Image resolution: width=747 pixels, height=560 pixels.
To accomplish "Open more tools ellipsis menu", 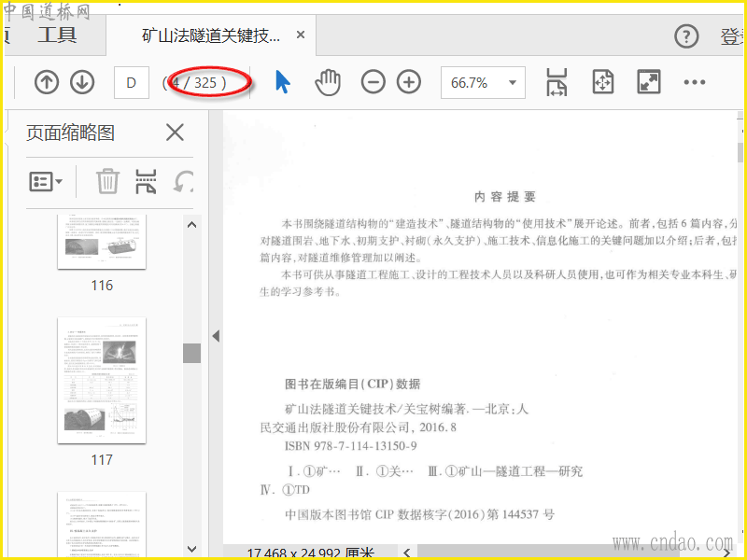I will tap(694, 82).
